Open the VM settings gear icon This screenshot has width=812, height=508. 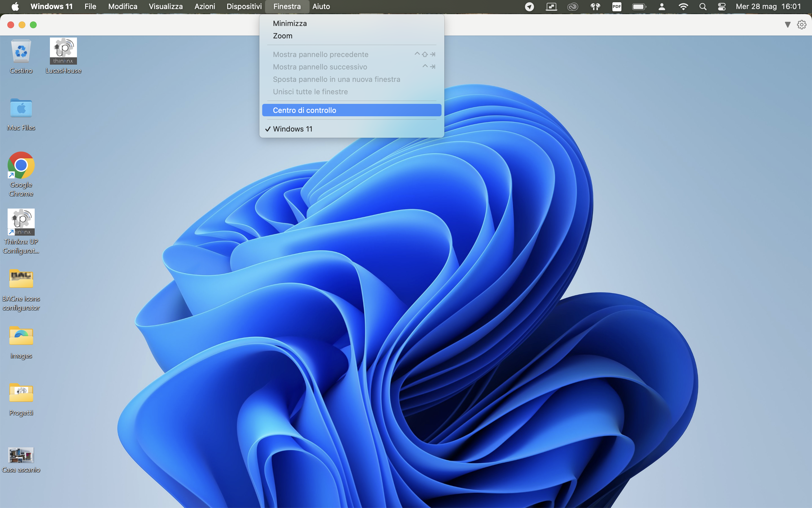(802, 25)
